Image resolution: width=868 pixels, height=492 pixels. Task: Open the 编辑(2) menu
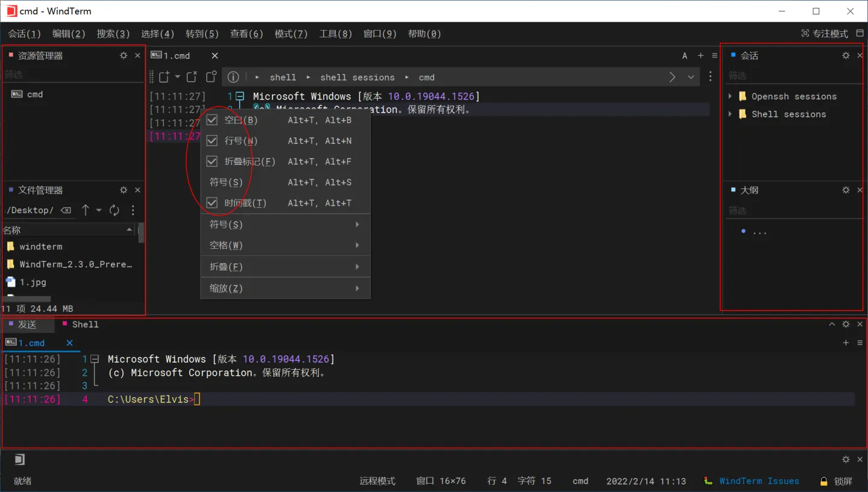[x=69, y=34]
